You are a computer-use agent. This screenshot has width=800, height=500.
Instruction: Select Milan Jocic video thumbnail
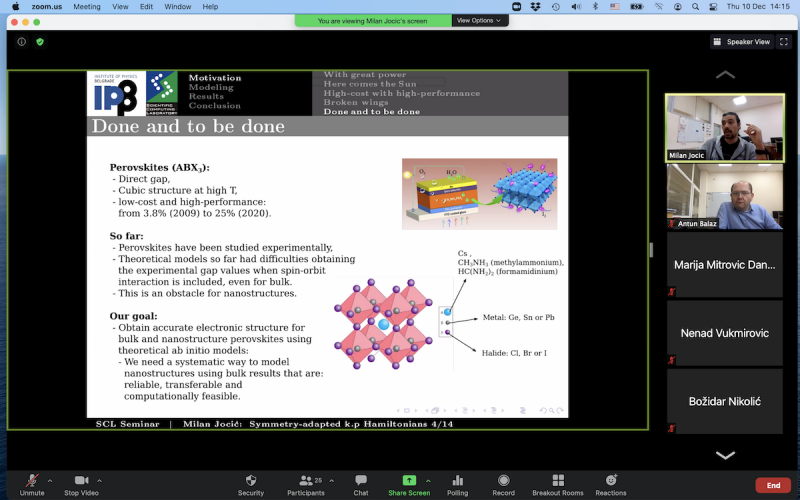724,128
